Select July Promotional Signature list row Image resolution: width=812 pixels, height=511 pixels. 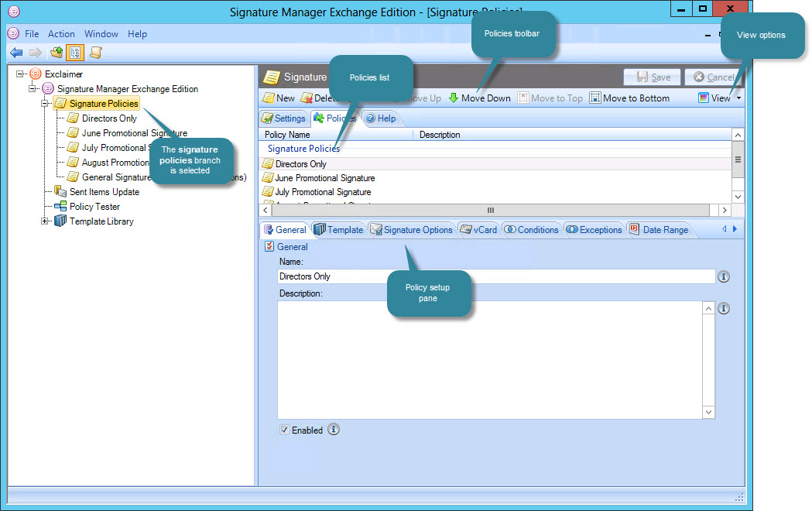click(495, 191)
